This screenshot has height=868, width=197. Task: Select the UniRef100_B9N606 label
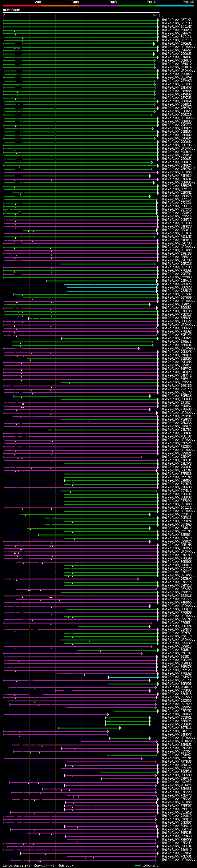click(177, 88)
